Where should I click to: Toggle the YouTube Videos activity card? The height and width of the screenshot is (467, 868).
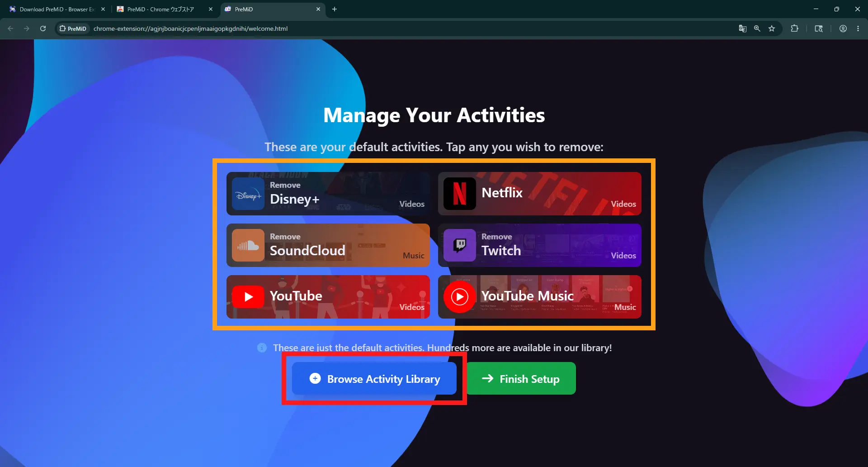pyautogui.click(x=328, y=297)
